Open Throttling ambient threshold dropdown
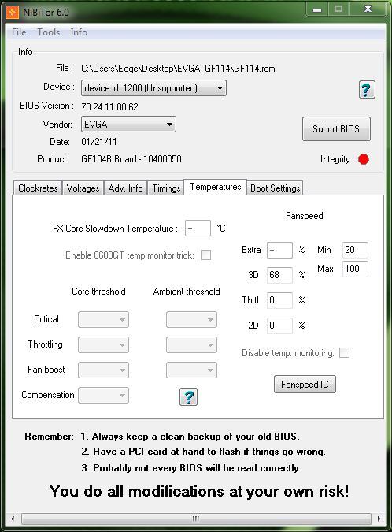392x532 pixels. tap(191, 344)
